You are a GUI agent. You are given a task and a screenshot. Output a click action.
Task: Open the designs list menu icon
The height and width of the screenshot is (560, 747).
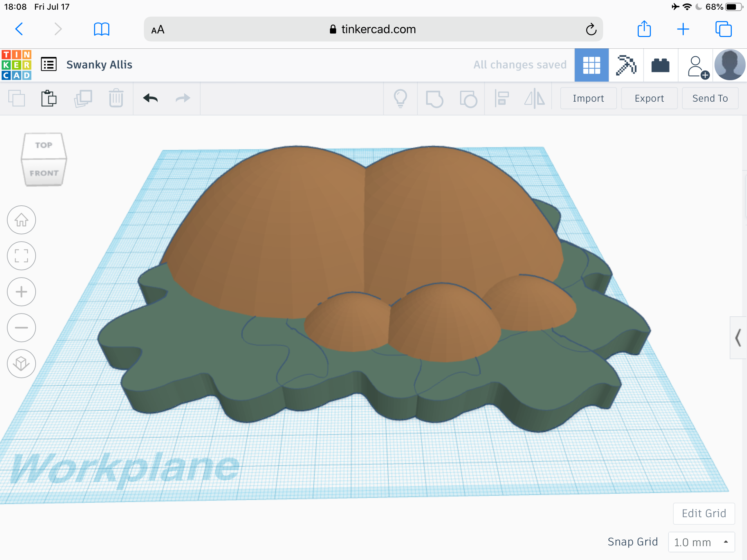coord(48,64)
